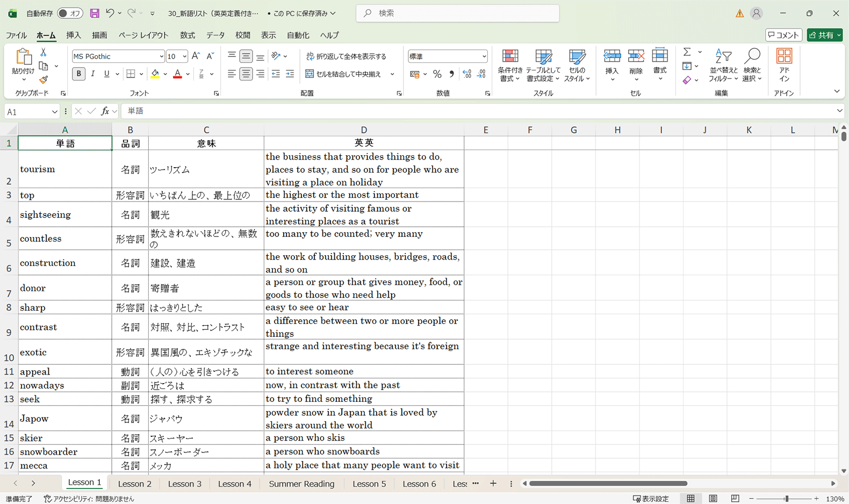Click the Share button
This screenshot has width=849, height=504.
824,35
